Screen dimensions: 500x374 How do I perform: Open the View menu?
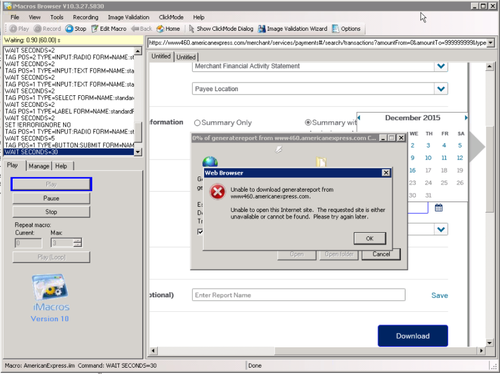(34, 17)
